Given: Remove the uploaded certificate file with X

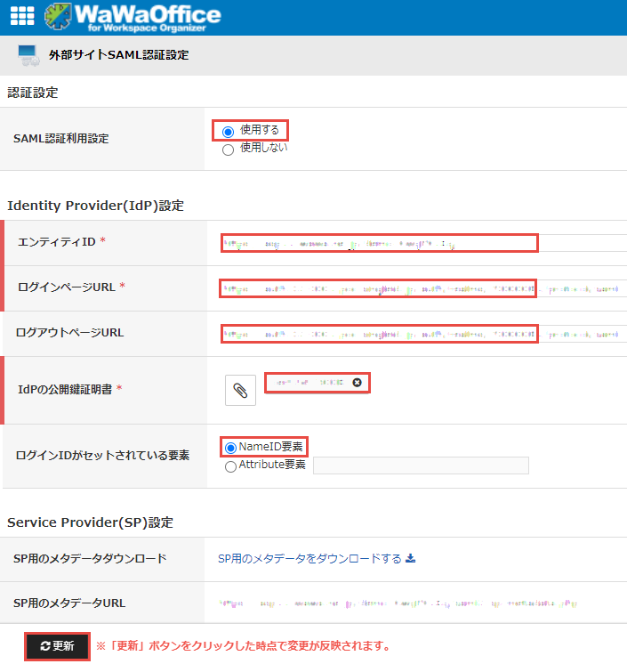Looking at the screenshot, I should (357, 383).
